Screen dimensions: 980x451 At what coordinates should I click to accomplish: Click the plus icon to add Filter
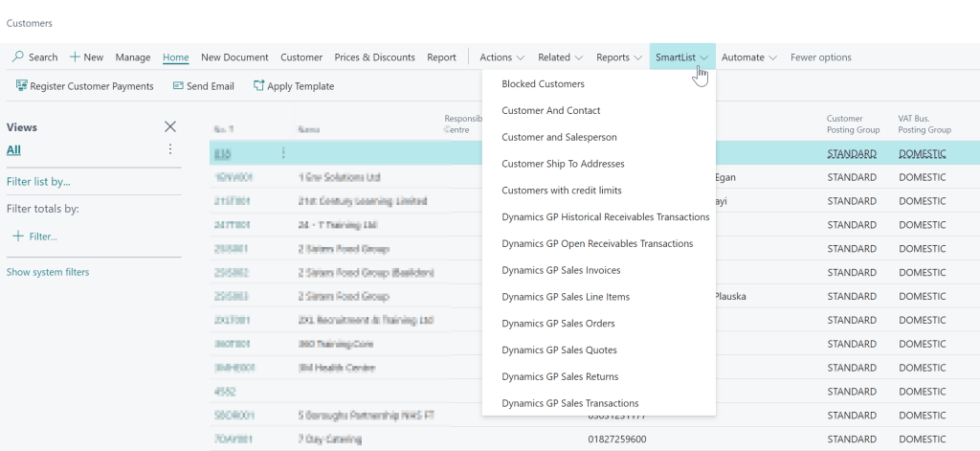pos(17,236)
